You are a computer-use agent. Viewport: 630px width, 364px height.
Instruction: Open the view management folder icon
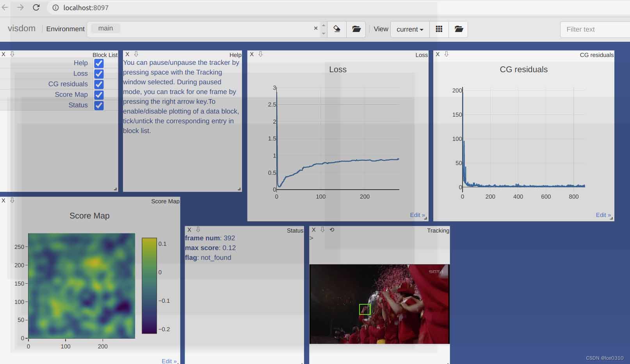click(x=458, y=29)
